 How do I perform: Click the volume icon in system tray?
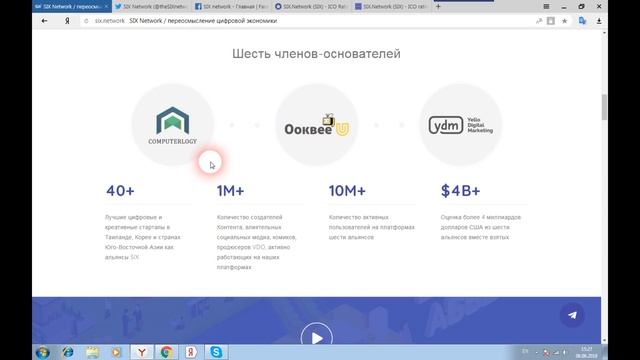click(565, 352)
